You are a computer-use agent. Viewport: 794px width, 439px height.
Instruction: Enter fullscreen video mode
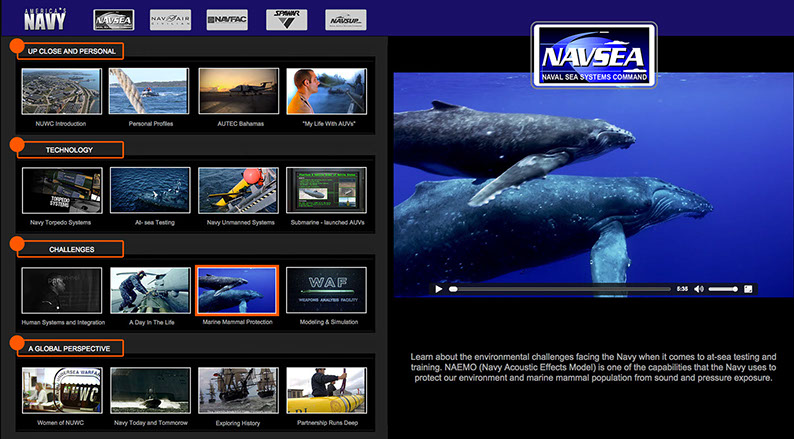pyautogui.click(x=747, y=289)
